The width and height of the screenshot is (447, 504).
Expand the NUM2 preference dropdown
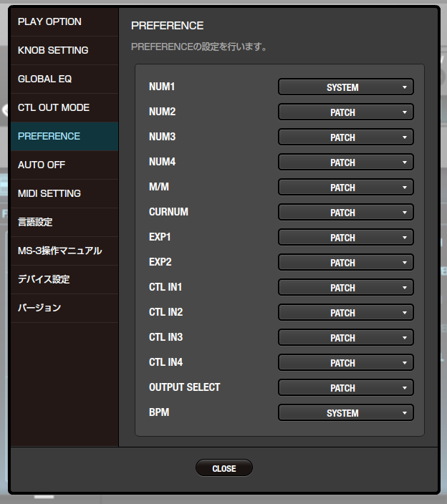[345, 112]
